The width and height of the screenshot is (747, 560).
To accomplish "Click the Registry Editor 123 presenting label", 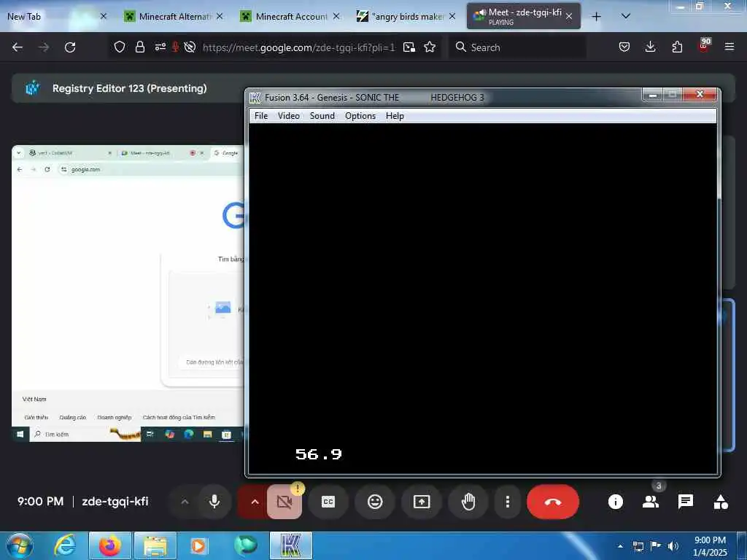I will click(130, 88).
